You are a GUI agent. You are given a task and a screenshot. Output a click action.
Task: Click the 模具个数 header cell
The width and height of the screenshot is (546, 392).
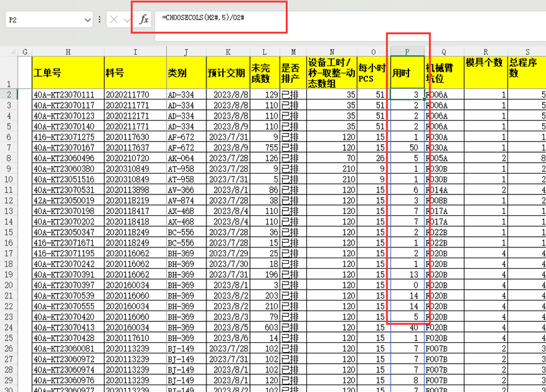click(x=486, y=73)
